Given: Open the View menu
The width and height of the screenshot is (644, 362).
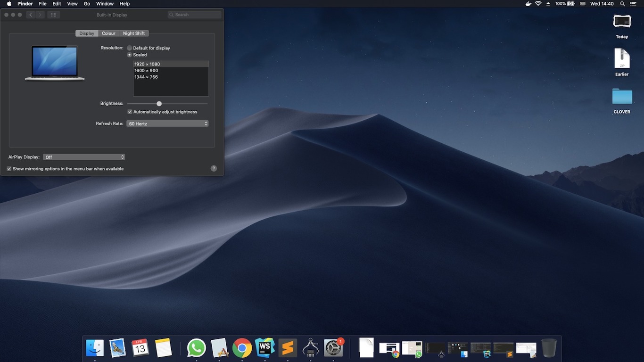Looking at the screenshot, I should (x=72, y=4).
